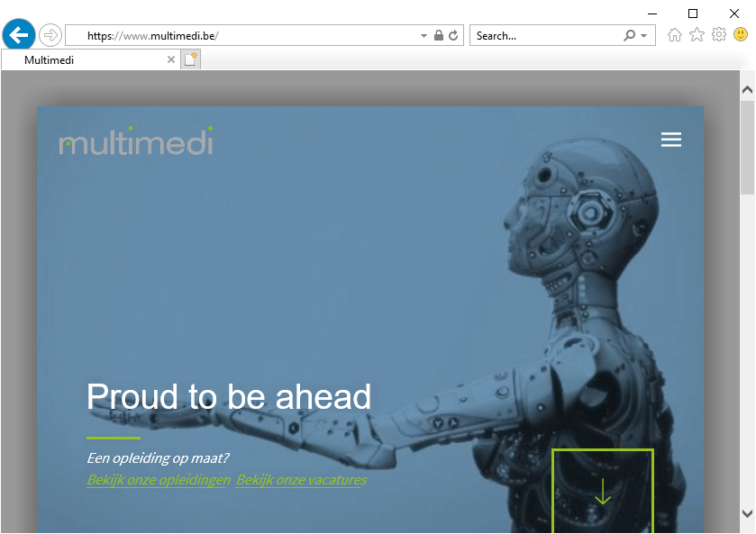This screenshot has height=534, width=756.
Task: Click the scrollbar up arrow
Action: pos(747,90)
